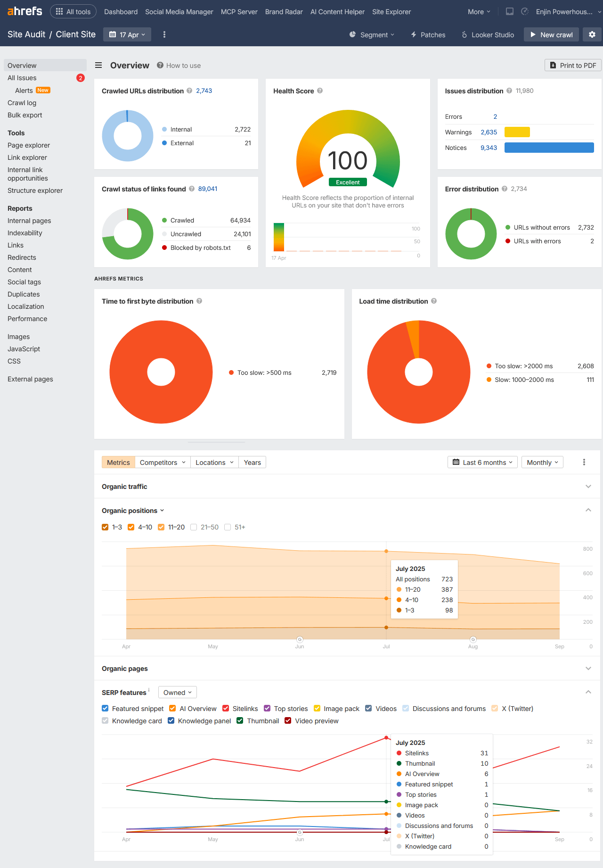Click the Google update marker at Jun

point(300,639)
